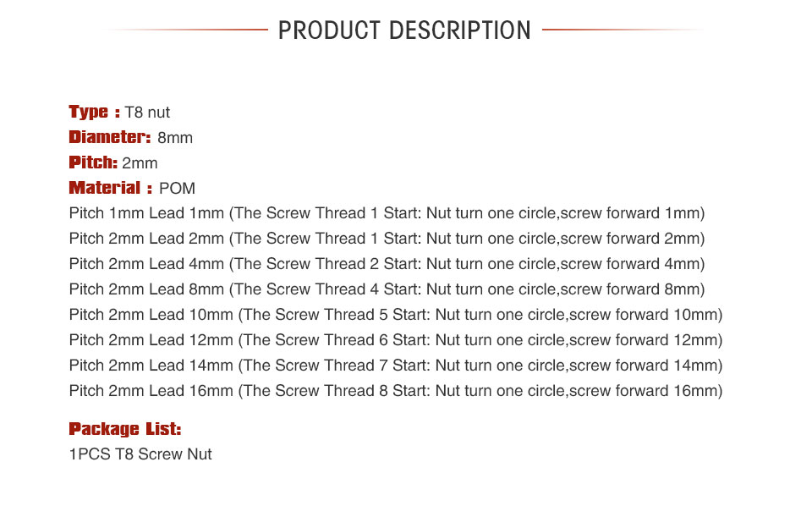Click the 1PCS T8 Screw Nut text

coord(140,454)
